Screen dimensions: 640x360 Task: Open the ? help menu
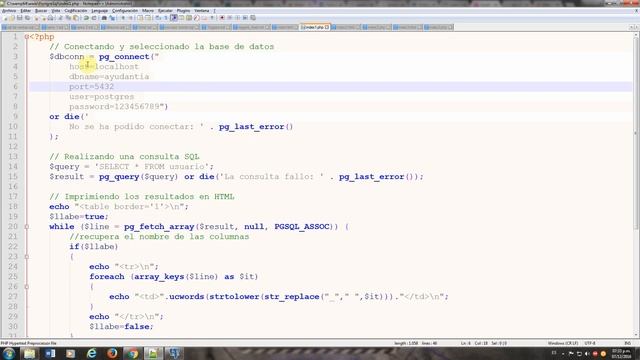point(215,11)
